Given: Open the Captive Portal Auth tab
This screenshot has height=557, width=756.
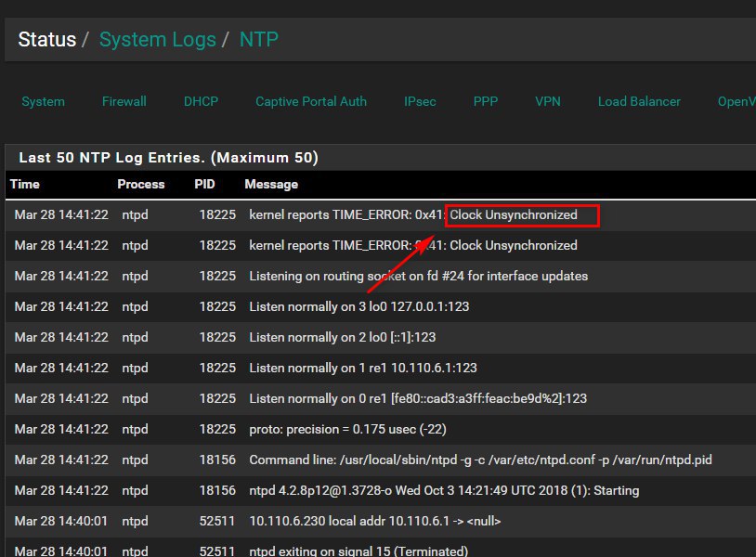Looking at the screenshot, I should 311,101.
